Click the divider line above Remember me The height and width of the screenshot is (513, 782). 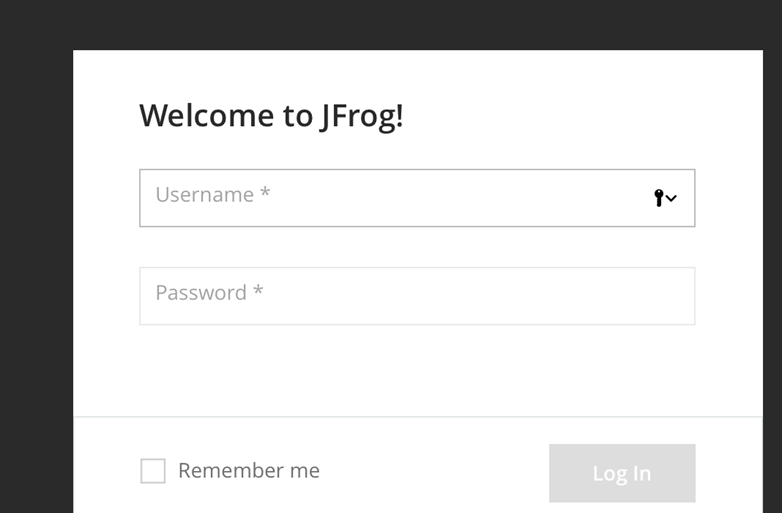point(417,416)
